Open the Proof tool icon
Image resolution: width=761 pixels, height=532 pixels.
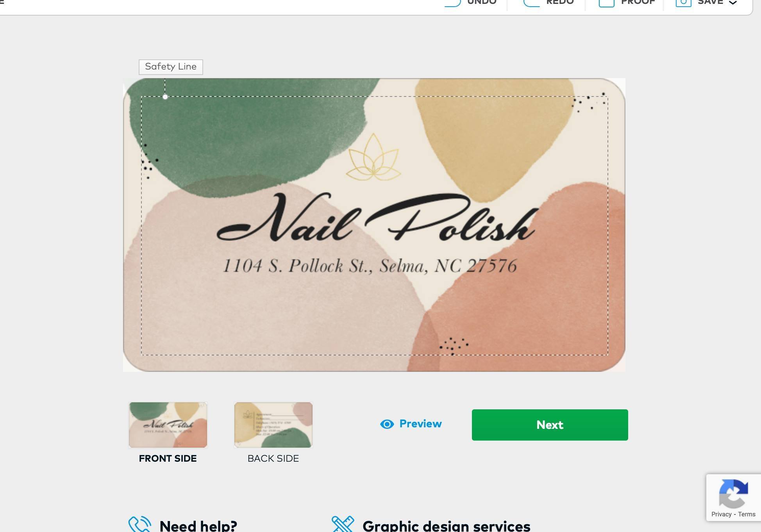point(607,3)
